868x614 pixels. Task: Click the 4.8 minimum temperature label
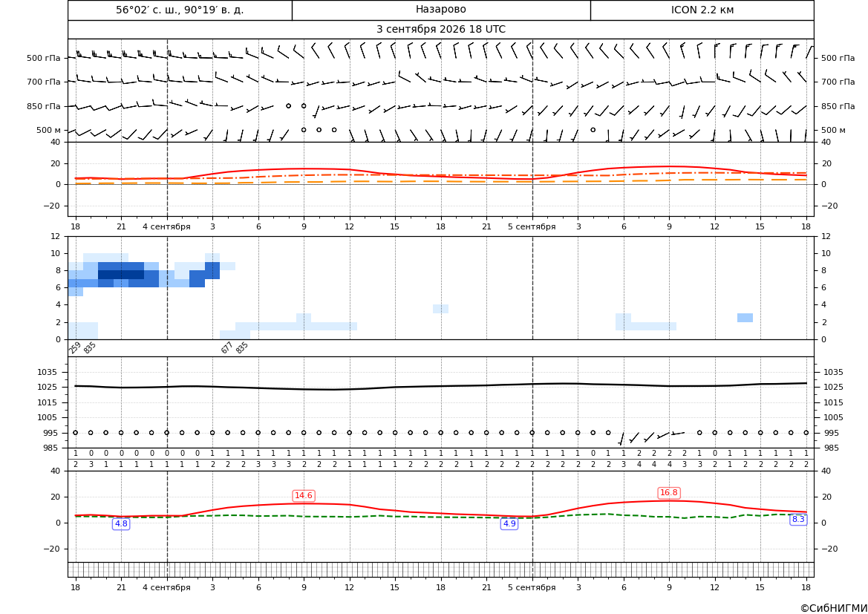[x=121, y=523]
